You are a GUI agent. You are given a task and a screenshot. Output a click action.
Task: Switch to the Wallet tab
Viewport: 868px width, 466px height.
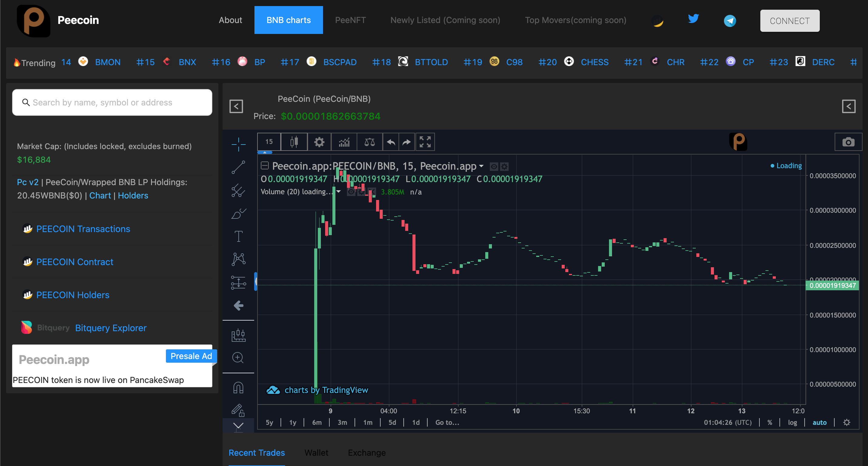[316, 453]
